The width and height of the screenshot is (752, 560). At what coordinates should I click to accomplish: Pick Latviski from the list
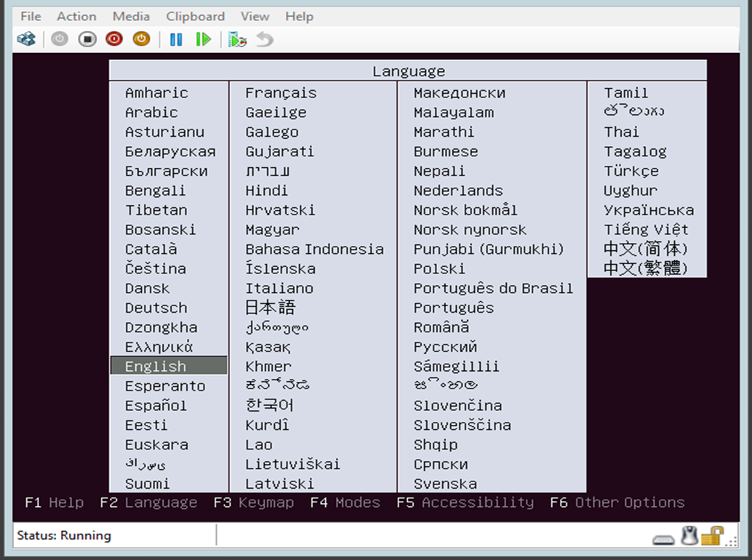point(279,484)
